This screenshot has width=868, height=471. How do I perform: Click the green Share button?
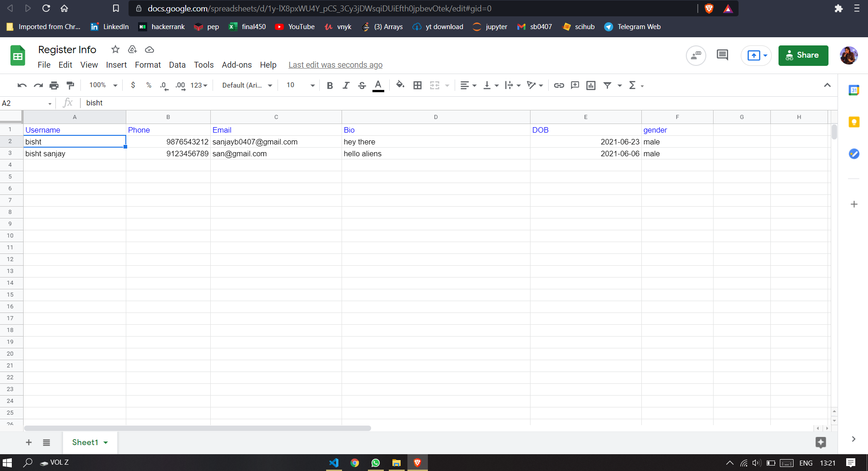(803, 55)
